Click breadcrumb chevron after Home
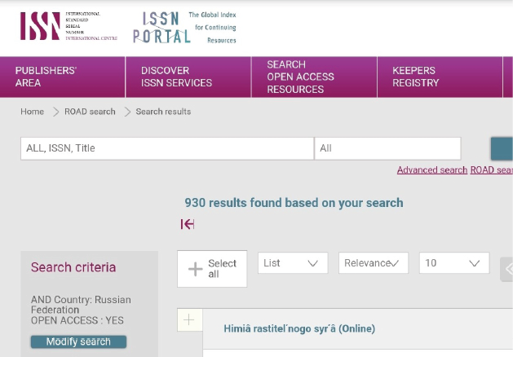Image resolution: width=513 pixels, height=368 pixels. click(56, 112)
